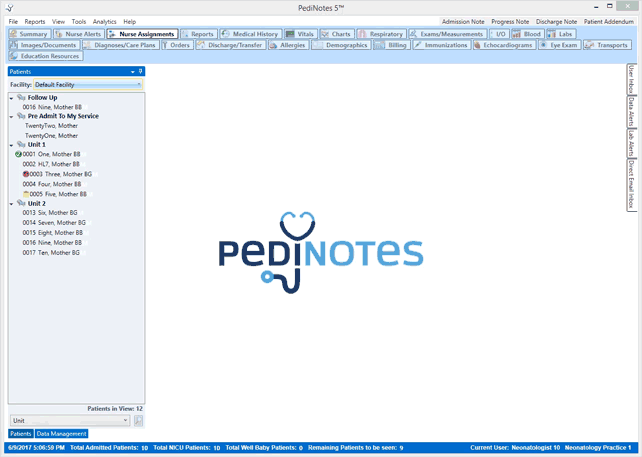Open the Charts section
The image size is (642, 457).
pyautogui.click(x=337, y=34)
